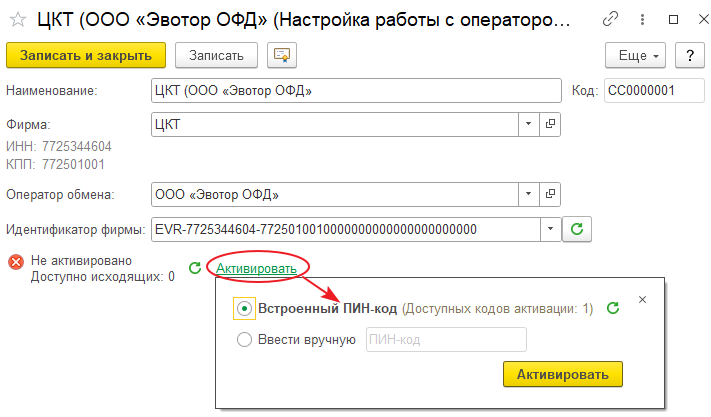This screenshot has height=417, width=711.
Task: Refresh activation status near Доступно исходящих
Action: pos(195,268)
